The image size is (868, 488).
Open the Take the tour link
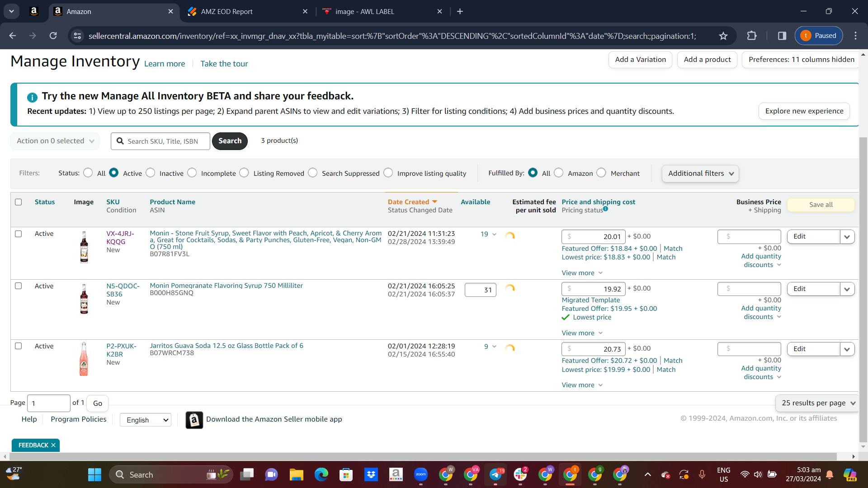[x=224, y=64]
